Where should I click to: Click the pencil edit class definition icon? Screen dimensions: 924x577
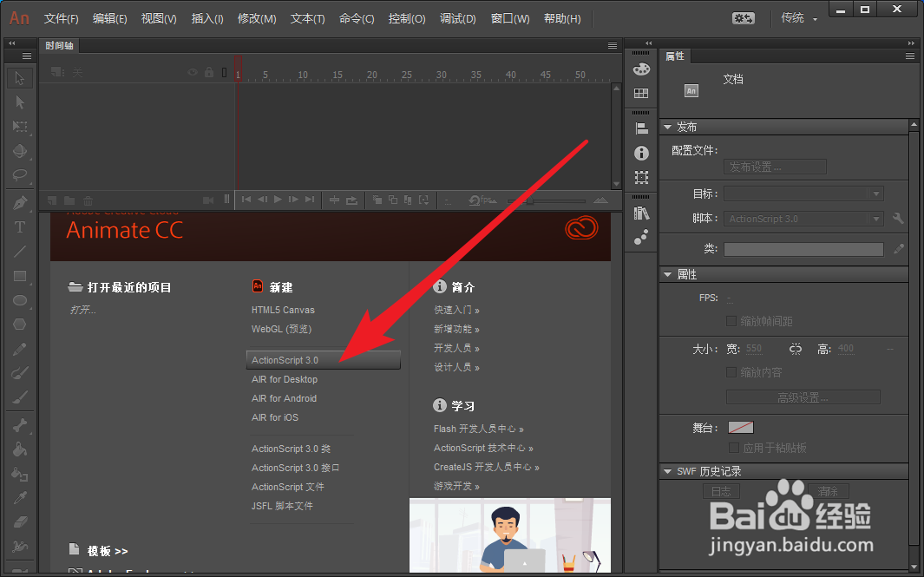898,249
